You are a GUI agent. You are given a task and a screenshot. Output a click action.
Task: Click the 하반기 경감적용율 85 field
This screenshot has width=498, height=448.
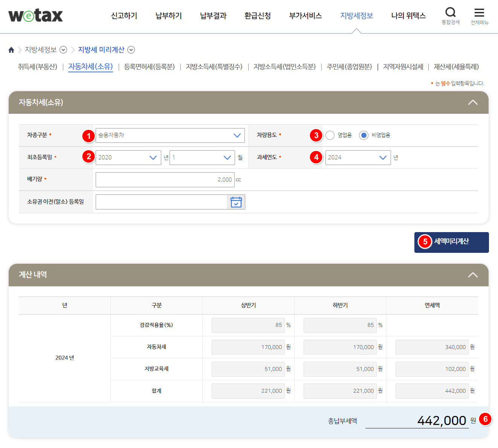(340, 325)
